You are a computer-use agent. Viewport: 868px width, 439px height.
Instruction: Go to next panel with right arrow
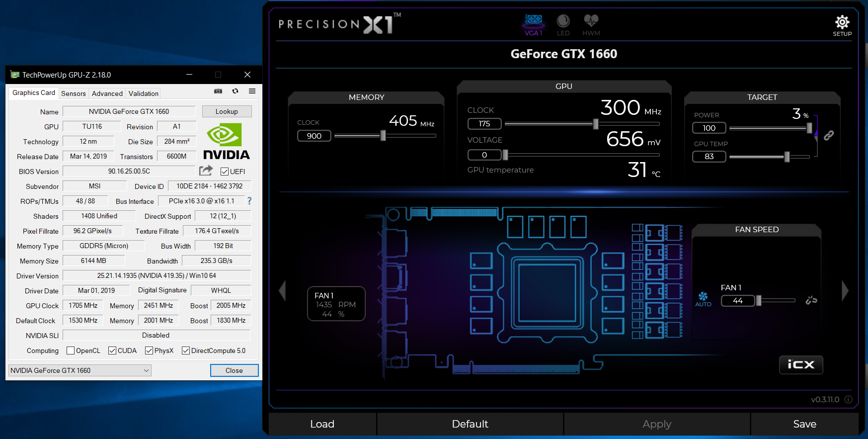point(845,290)
